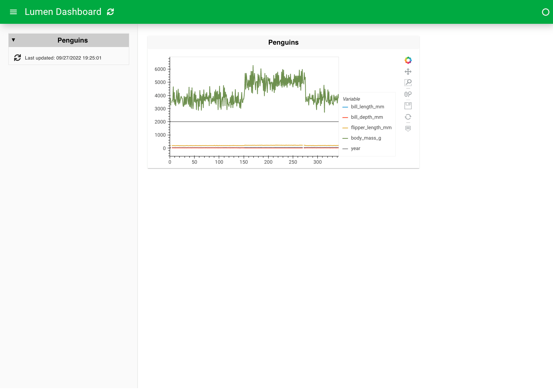
Task: Enable the wheel zoom tool
Action: click(408, 94)
